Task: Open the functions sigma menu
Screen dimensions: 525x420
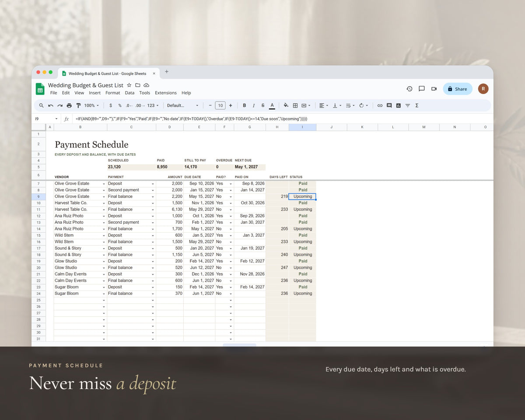Action: pyautogui.click(x=416, y=105)
